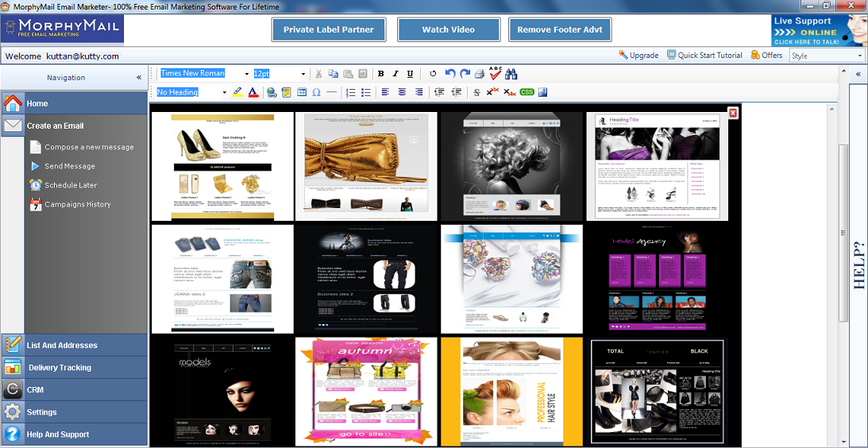Open the Settings section
868x448 pixels.
coord(74,412)
